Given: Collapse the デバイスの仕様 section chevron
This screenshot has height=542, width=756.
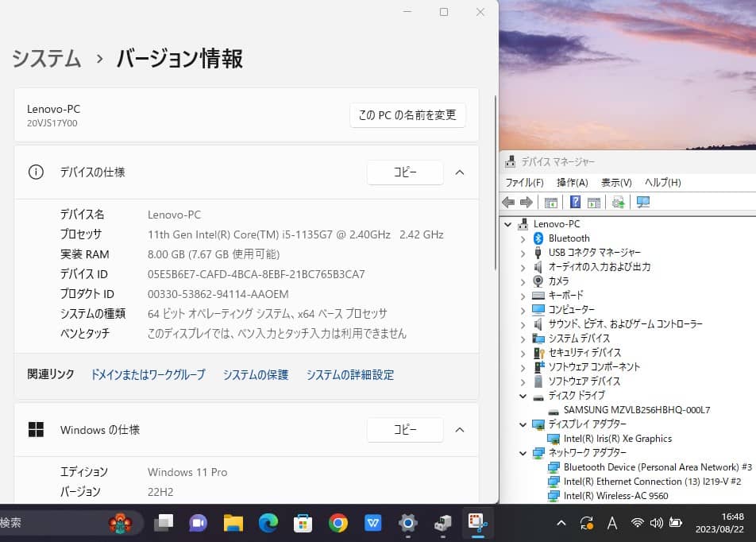Looking at the screenshot, I should pyautogui.click(x=460, y=172).
